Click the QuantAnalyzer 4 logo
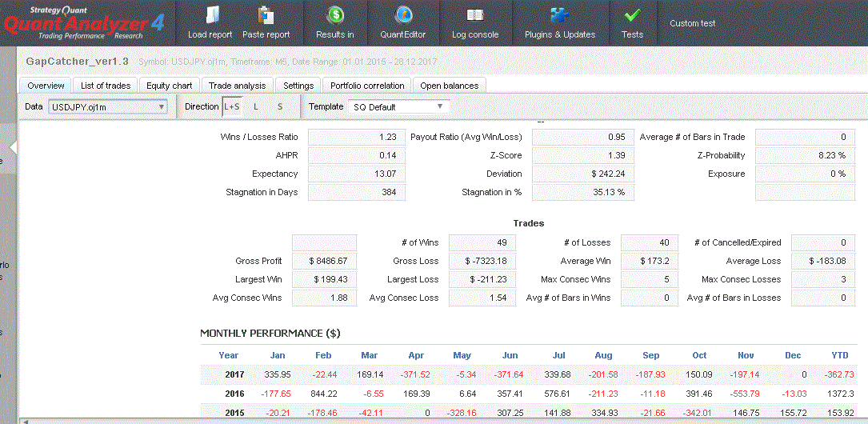 pyautogui.click(x=83, y=22)
